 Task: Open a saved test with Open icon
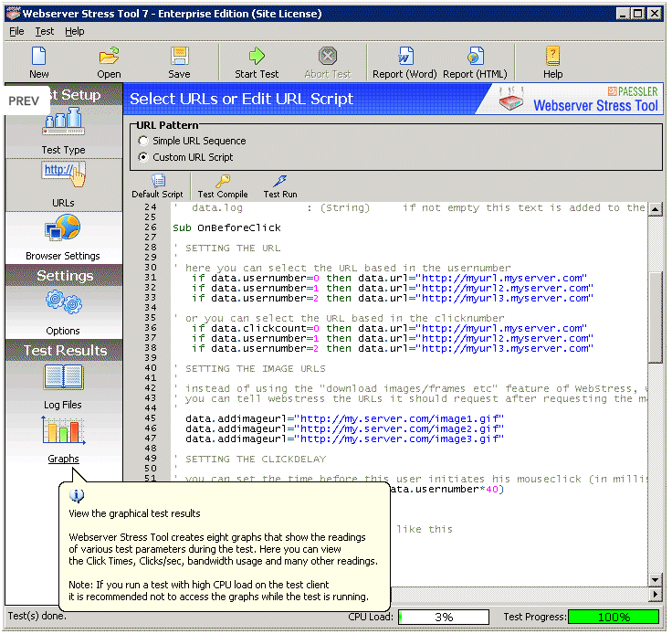pyautogui.click(x=109, y=56)
